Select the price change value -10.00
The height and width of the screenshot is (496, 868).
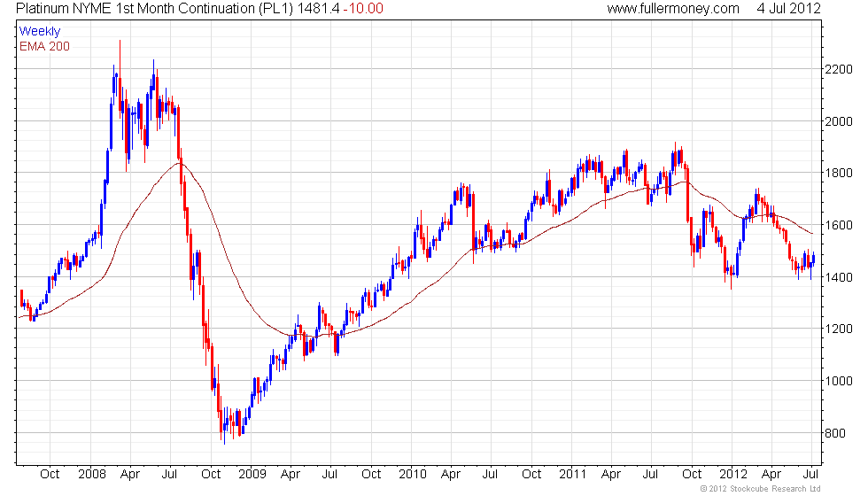click(363, 8)
